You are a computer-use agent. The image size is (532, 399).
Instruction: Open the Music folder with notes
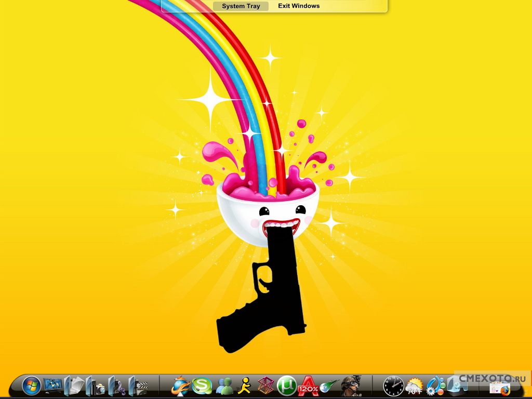[x=117, y=386]
